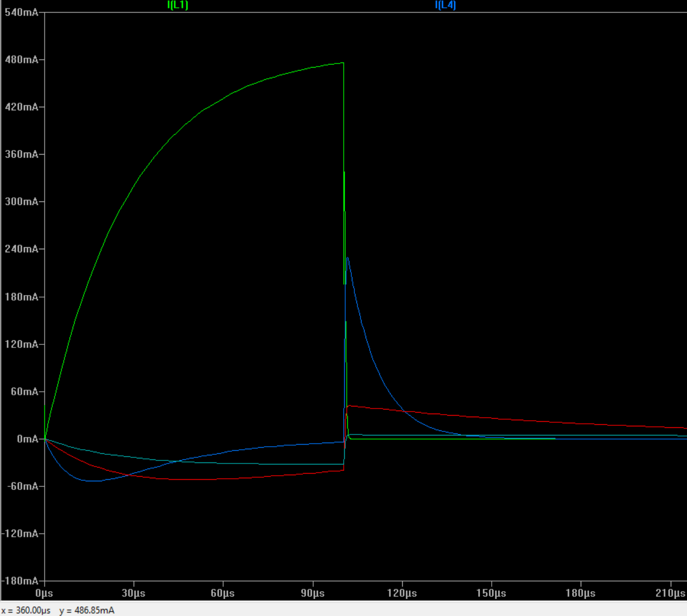Click the y = 486.85mA status readout
Viewport: 687px width, 616px height.
click(87, 610)
